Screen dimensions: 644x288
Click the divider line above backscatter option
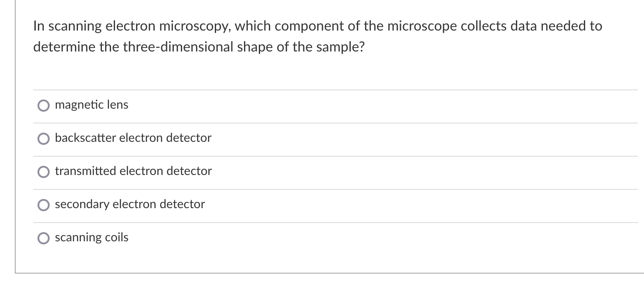[x=305, y=122]
